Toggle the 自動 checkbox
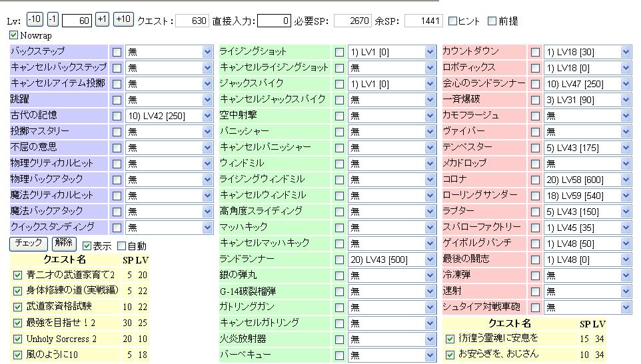 pos(121,246)
